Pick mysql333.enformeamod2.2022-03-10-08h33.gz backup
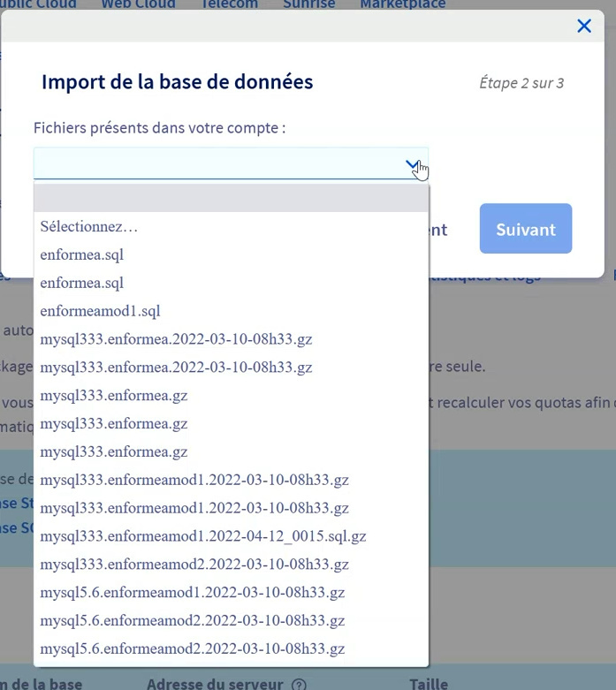This screenshot has width=616, height=690. pyautogui.click(x=194, y=564)
